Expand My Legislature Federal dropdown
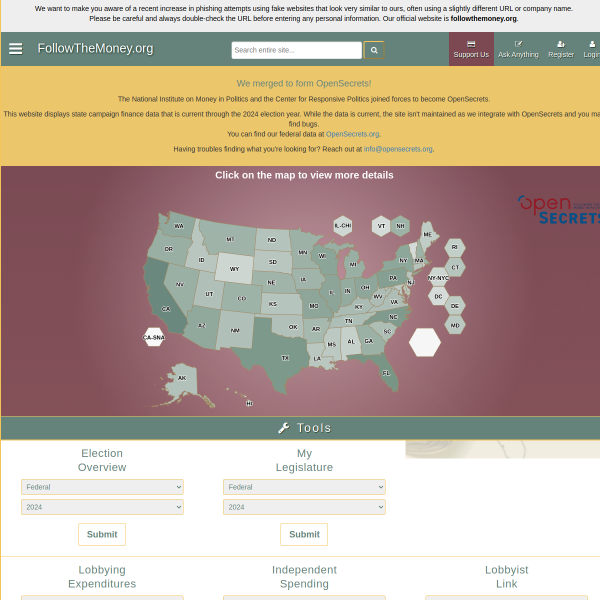Image resolution: width=600 pixels, height=600 pixels. (x=304, y=487)
